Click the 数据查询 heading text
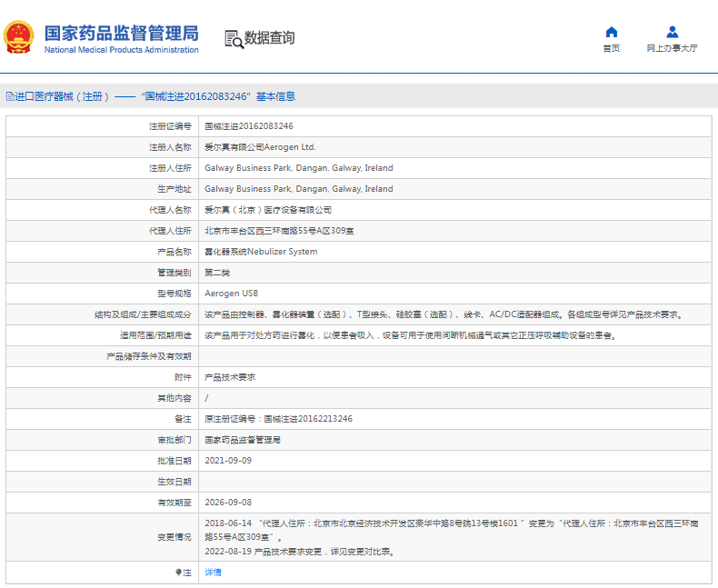The height and width of the screenshot is (588, 718). pyautogui.click(x=269, y=38)
